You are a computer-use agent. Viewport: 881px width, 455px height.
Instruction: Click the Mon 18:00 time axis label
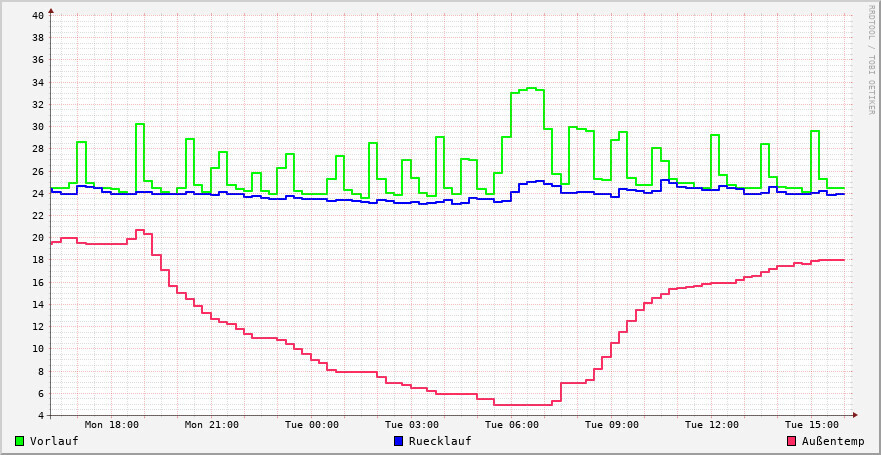point(112,425)
